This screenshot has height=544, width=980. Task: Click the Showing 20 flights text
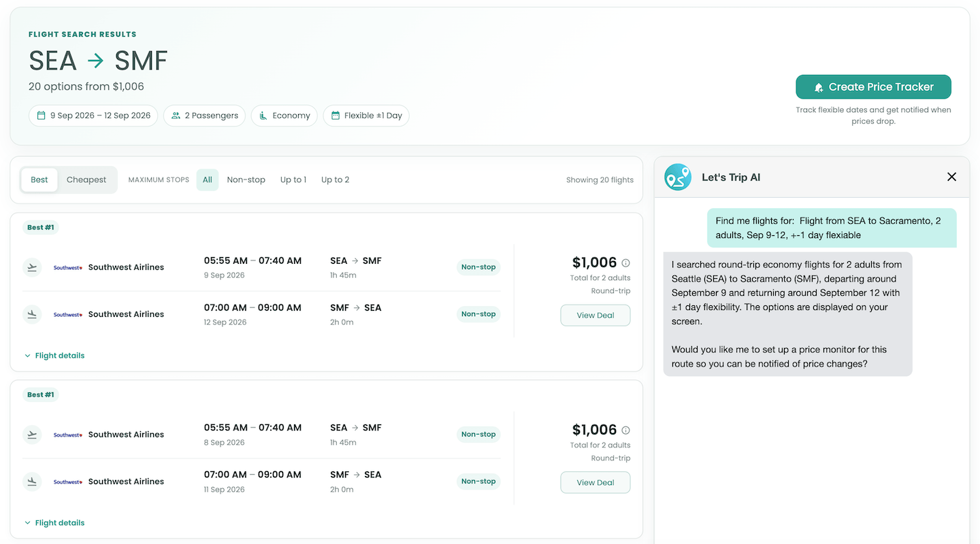pyautogui.click(x=600, y=180)
